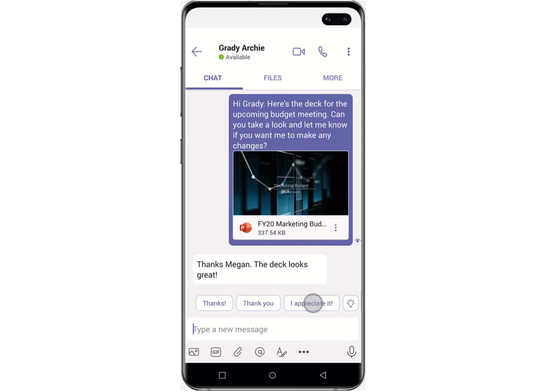The image size is (545, 392).
Task: Open image attachment picker
Action: (194, 352)
